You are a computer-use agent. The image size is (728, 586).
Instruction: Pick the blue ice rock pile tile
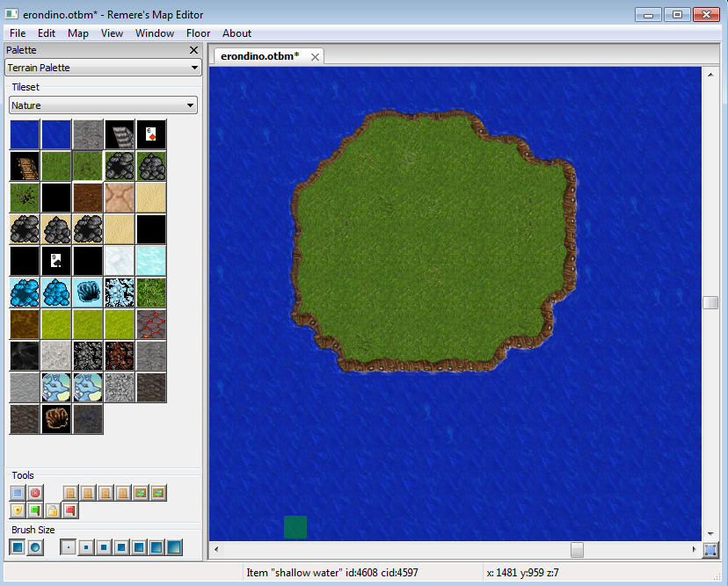(x=56, y=292)
